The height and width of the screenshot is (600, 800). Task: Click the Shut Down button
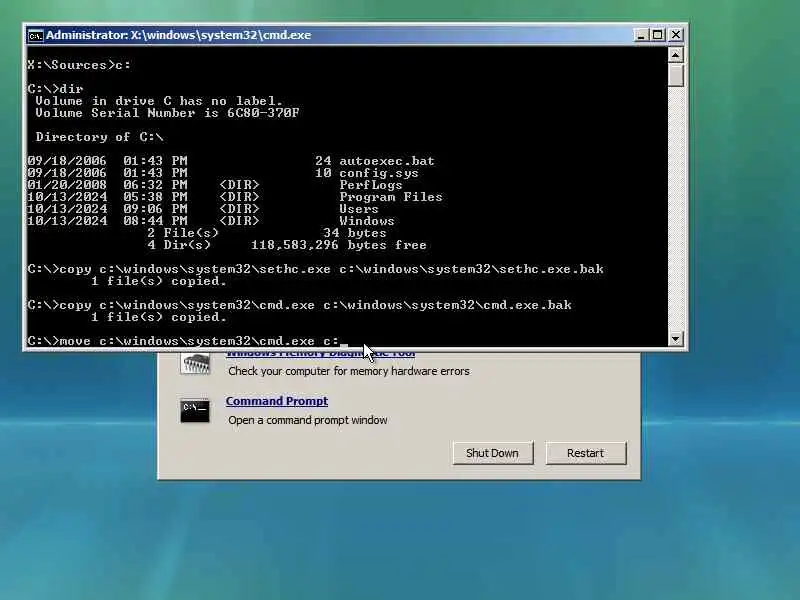pyautogui.click(x=492, y=453)
